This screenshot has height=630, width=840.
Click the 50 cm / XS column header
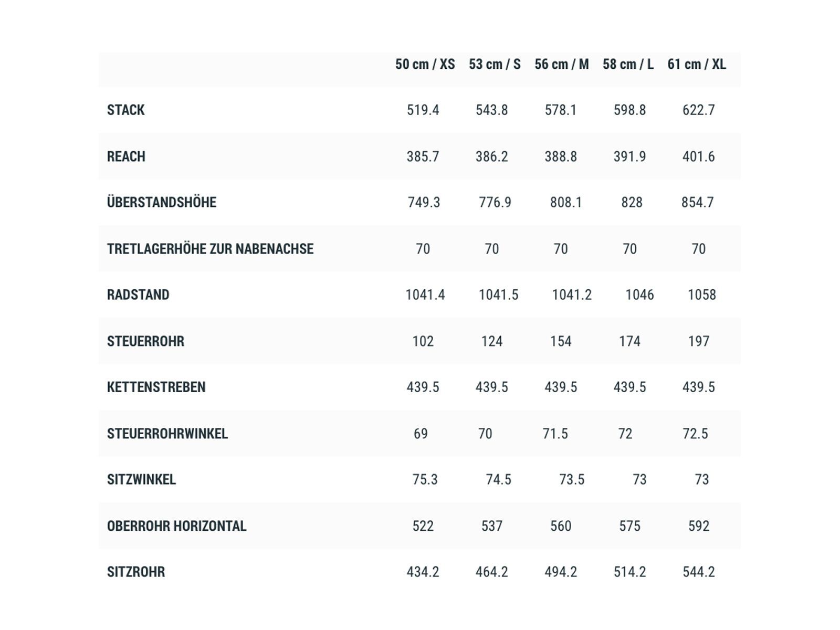(425, 65)
